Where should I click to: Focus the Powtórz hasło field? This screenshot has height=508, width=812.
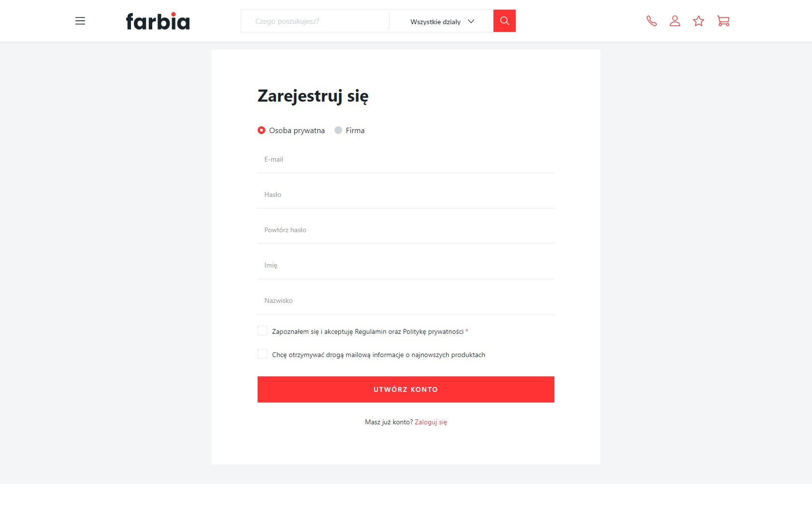coord(406,230)
